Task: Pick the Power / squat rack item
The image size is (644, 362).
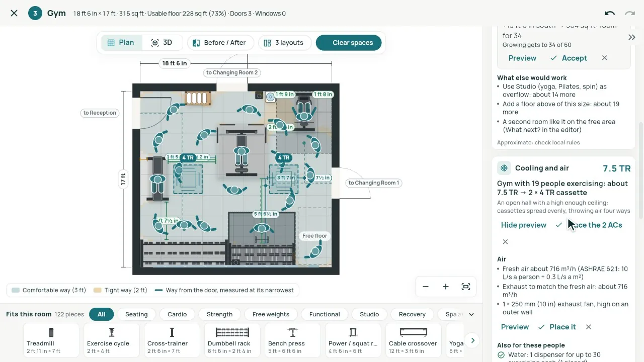Action: [x=353, y=340]
